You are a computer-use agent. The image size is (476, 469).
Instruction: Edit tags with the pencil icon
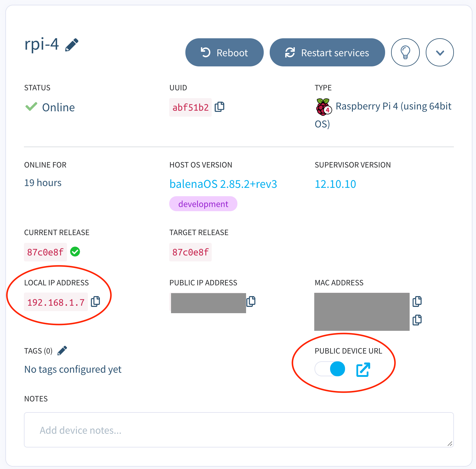point(62,351)
